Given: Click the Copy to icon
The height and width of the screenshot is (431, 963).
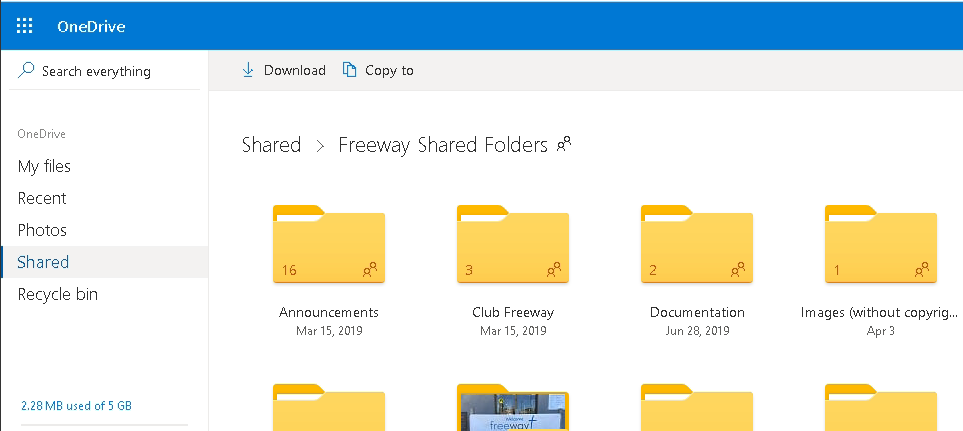Looking at the screenshot, I should [349, 70].
